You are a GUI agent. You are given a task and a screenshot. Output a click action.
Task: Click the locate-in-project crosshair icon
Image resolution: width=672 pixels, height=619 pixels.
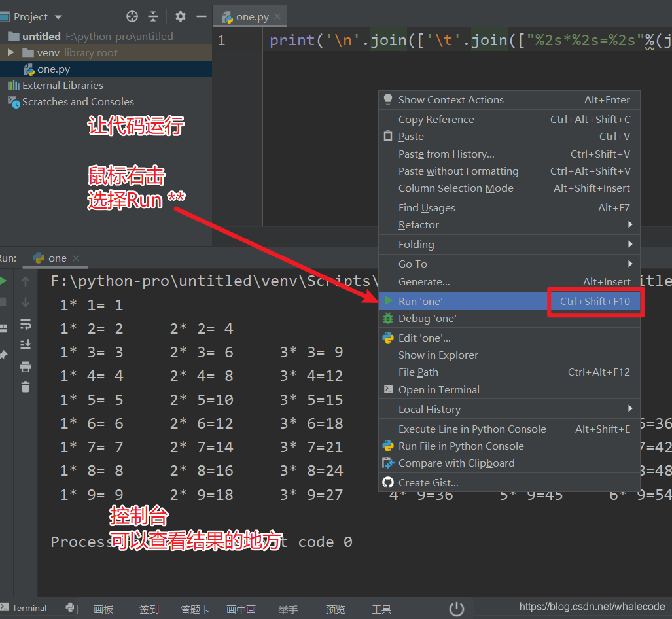point(132,17)
